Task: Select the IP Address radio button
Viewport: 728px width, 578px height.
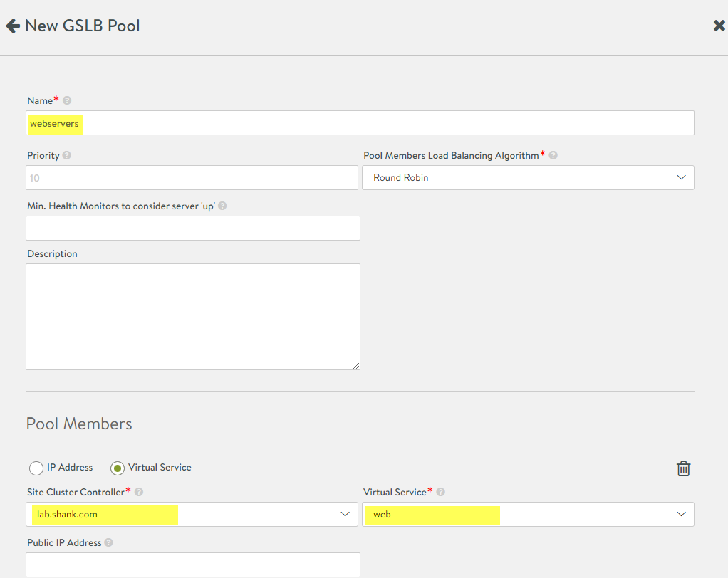Action: coord(36,468)
